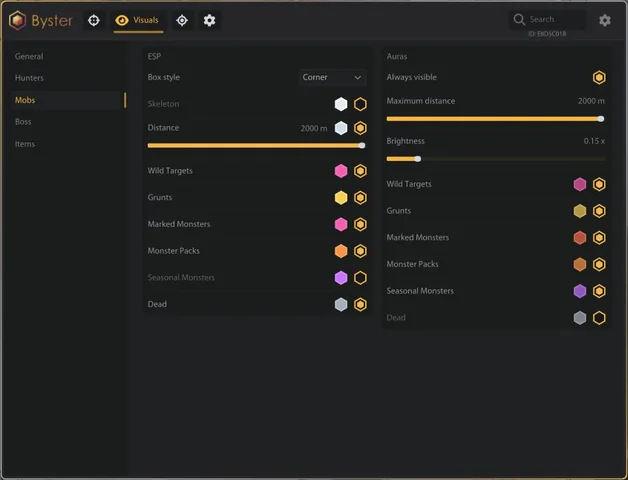This screenshot has width=628, height=480.
Task: Click the settings gear at top right
Action: pos(605,20)
